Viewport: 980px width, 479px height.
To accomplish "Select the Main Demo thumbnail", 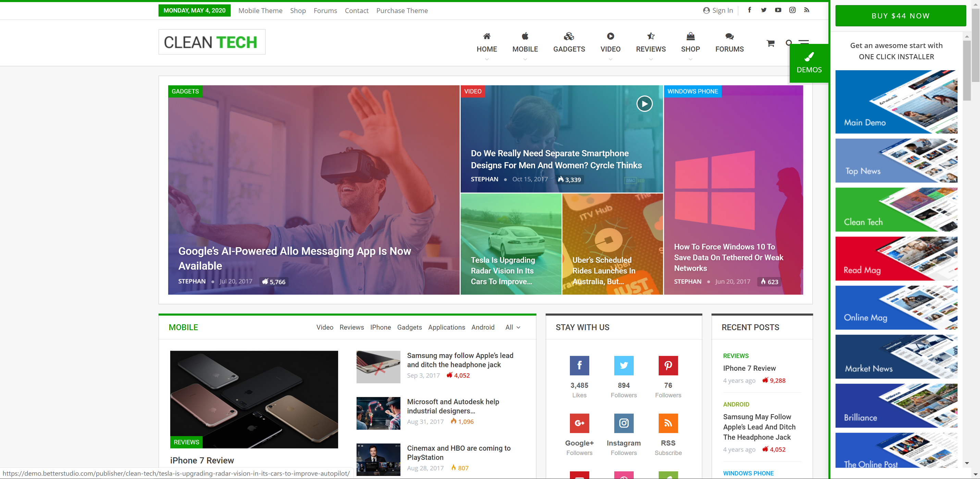I will pyautogui.click(x=896, y=102).
